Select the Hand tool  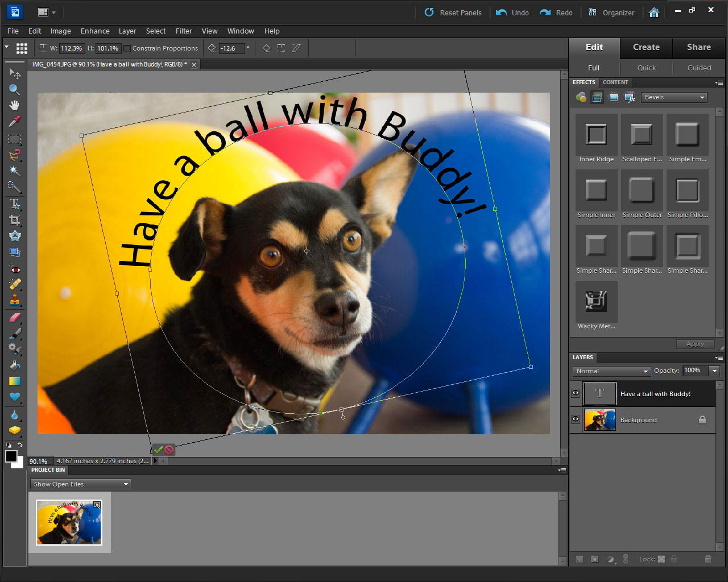(x=14, y=105)
